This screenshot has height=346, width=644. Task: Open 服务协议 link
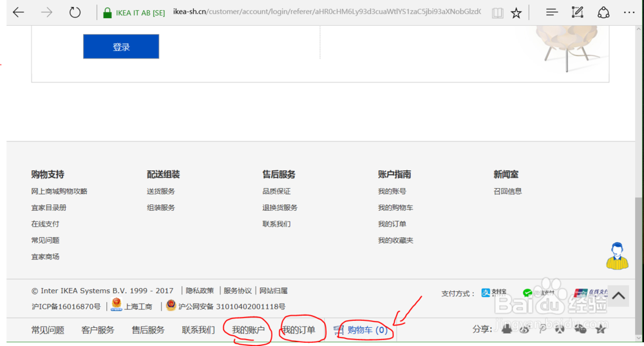click(x=238, y=291)
